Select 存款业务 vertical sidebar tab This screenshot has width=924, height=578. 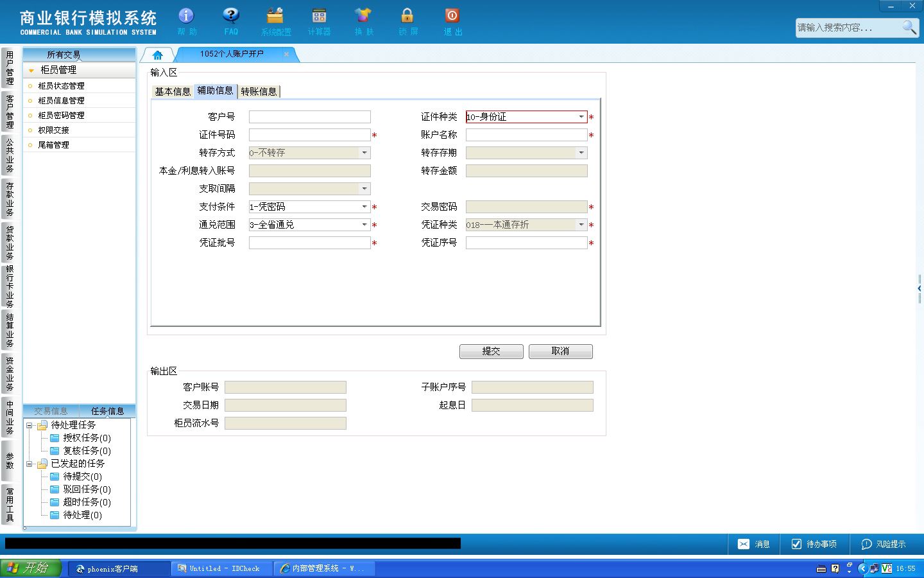(x=9, y=199)
